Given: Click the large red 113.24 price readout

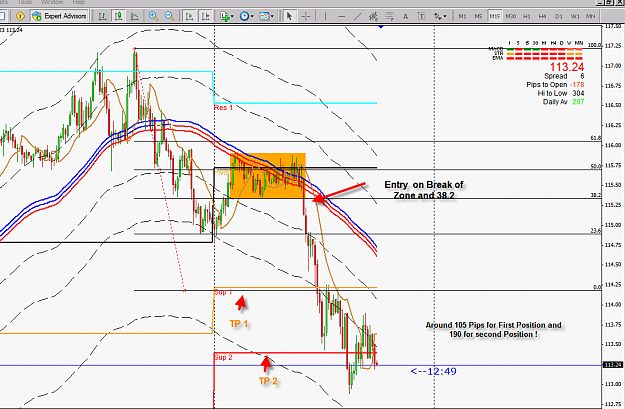Looking at the screenshot, I should (567, 67).
